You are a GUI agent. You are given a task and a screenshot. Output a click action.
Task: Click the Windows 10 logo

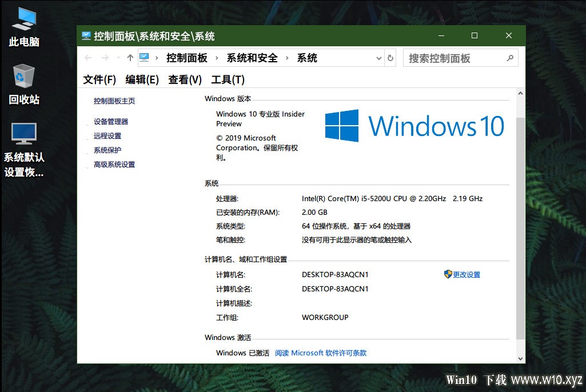pyautogui.click(x=414, y=126)
